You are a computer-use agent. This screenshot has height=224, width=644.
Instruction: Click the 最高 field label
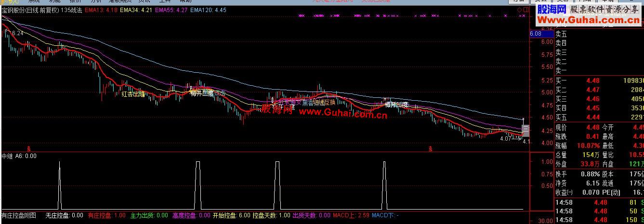pos(608,137)
